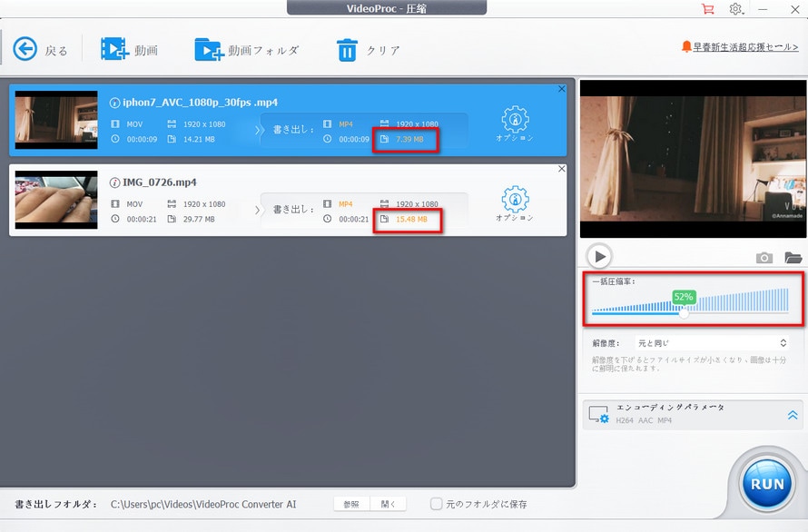
Task: Go back using the 戻る arrow
Action: pyautogui.click(x=27, y=50)
